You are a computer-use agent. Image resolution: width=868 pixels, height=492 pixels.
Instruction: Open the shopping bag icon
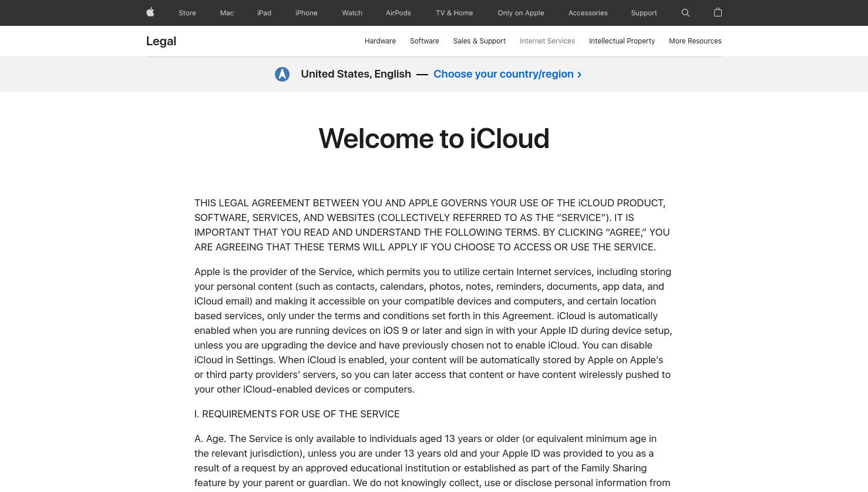[x=718, y=12]
